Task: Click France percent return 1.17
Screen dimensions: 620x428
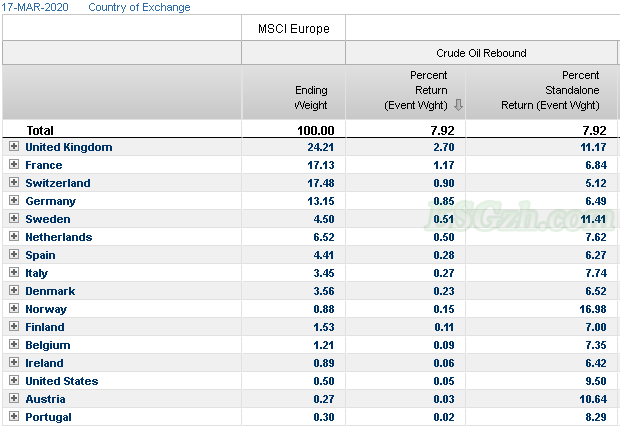Action: [x=444, y=165]
